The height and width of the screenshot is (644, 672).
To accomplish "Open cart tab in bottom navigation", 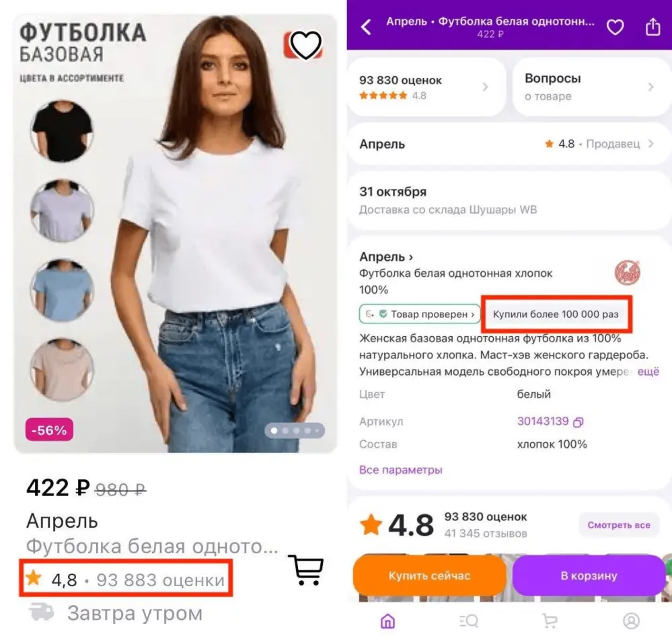I will coord(550,621).
